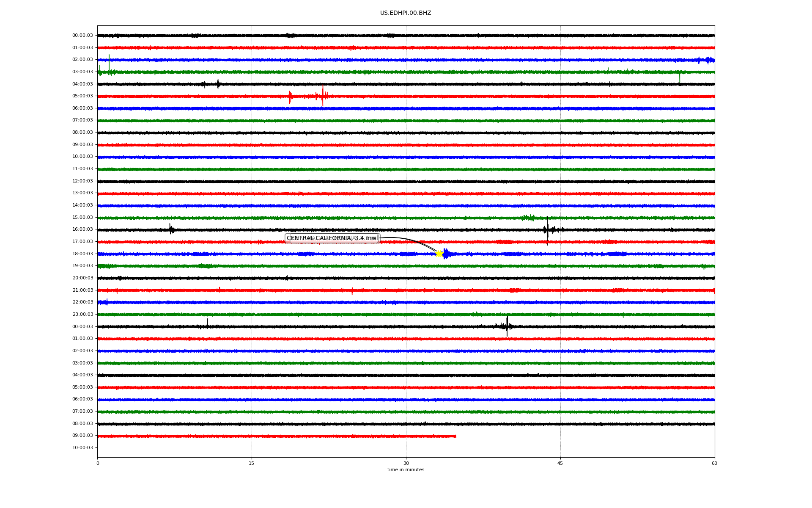Select the 21:00:03 row time label

82,290
